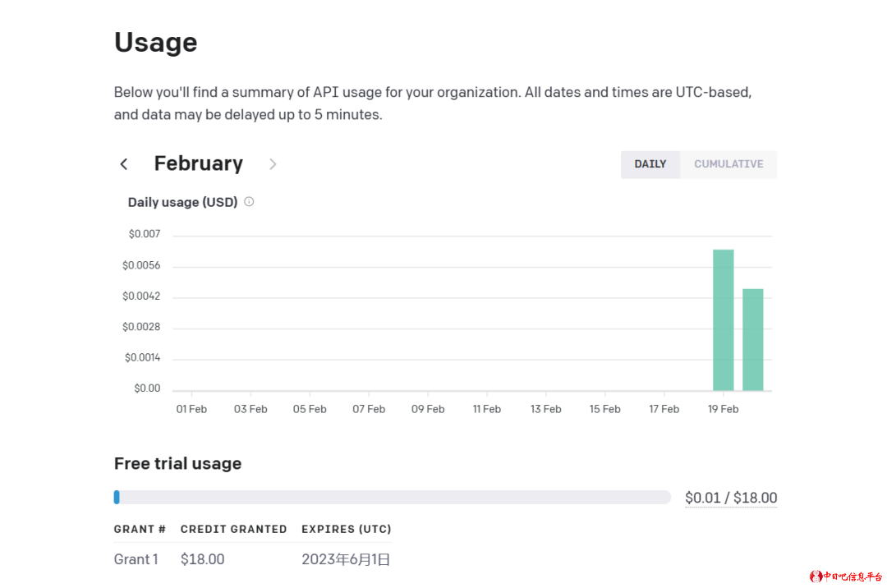Select the shorter usage bar on 20 Feb

click(x=752, y=339)
